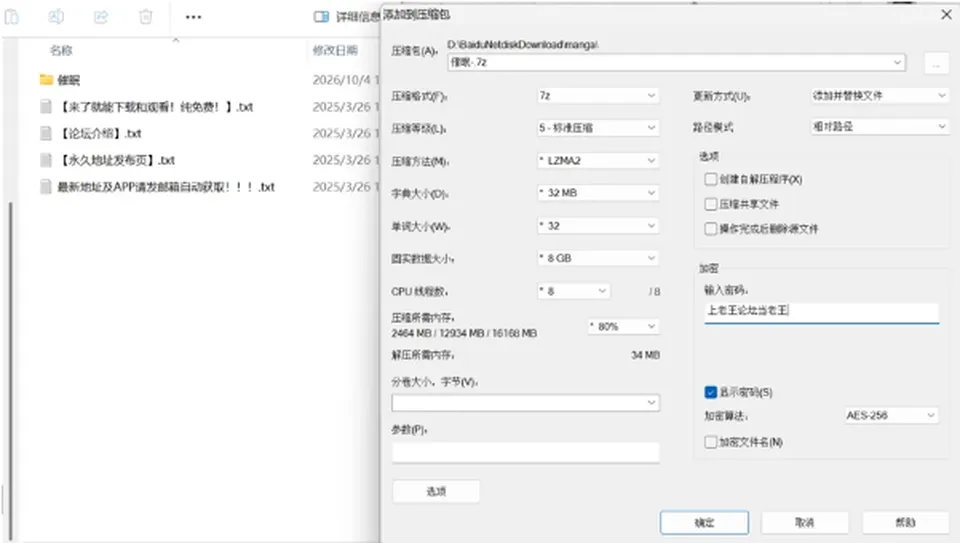
Task: Open the 加密算法 AES-256 dropdown
Action: point(891,416)
